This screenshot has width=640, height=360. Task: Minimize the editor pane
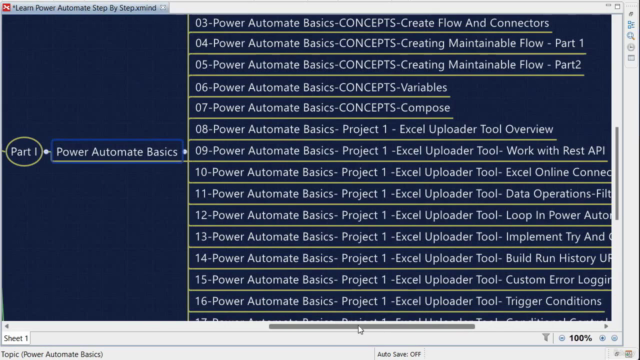coord(608,6)
